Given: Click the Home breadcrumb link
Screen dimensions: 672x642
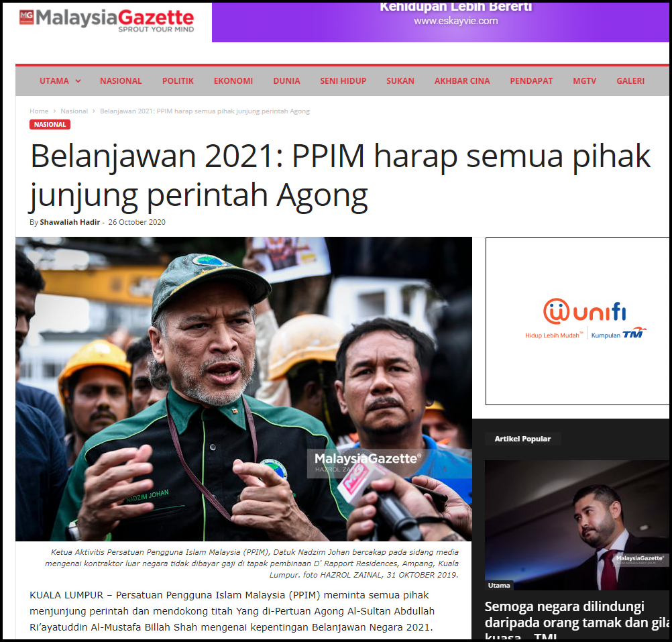Looking at the screenshot, I should (x=39, y=111).
